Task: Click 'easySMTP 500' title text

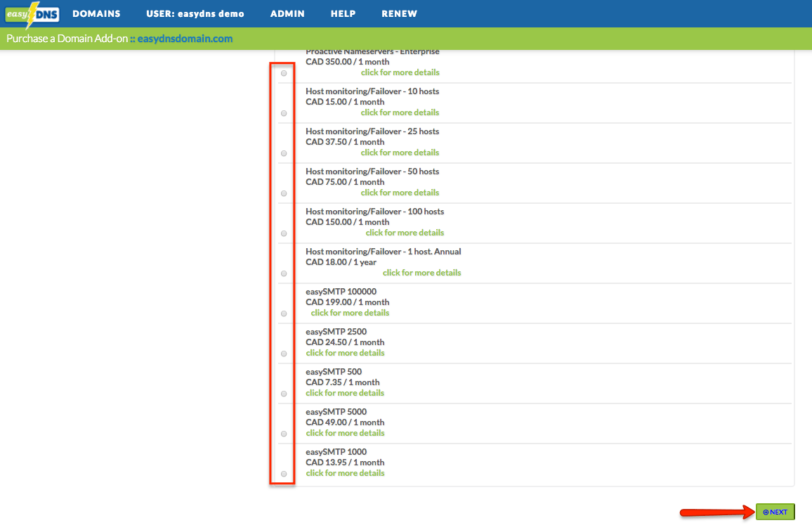Action: pyautogui.click(x=334, y=371)
